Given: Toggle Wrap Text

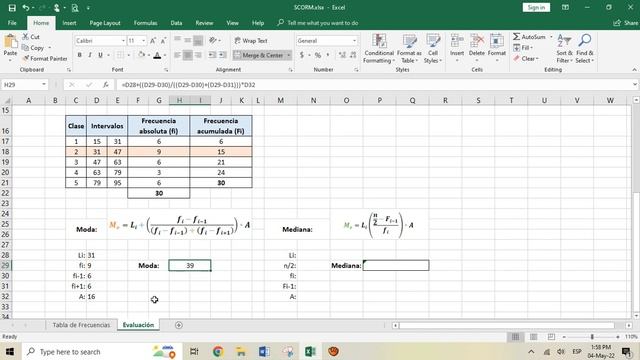Looking at the screenshot, I should (251, 41).
